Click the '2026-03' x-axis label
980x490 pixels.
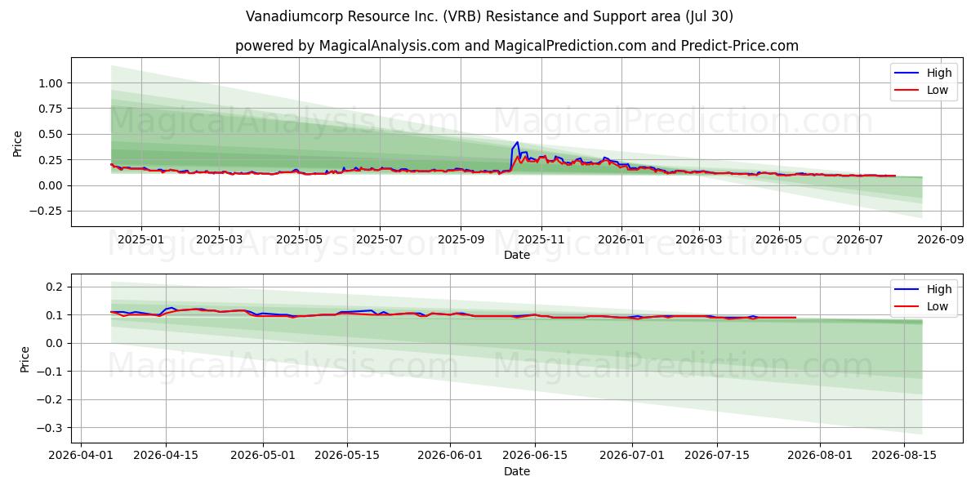[x=698, y=239]
